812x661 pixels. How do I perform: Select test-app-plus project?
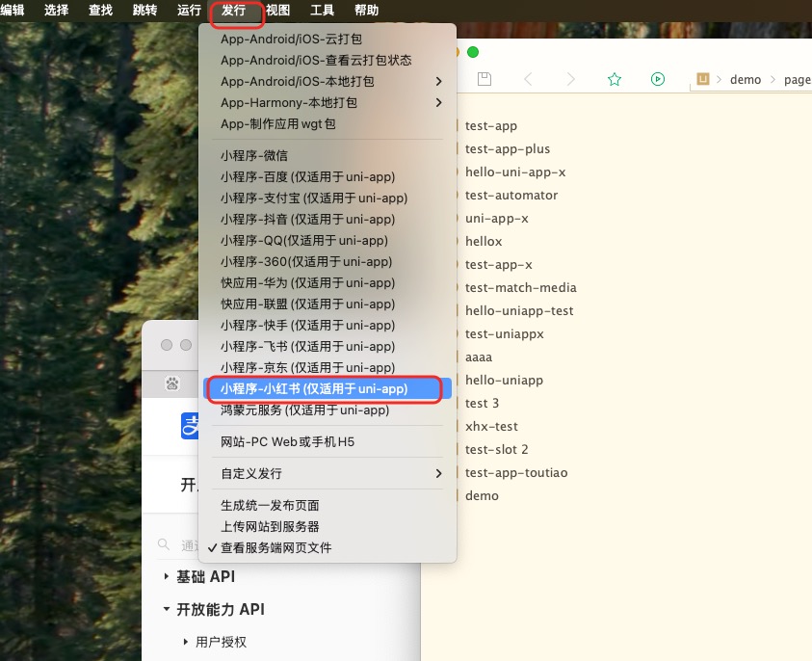pyautogui.click(x=508, y=149)
